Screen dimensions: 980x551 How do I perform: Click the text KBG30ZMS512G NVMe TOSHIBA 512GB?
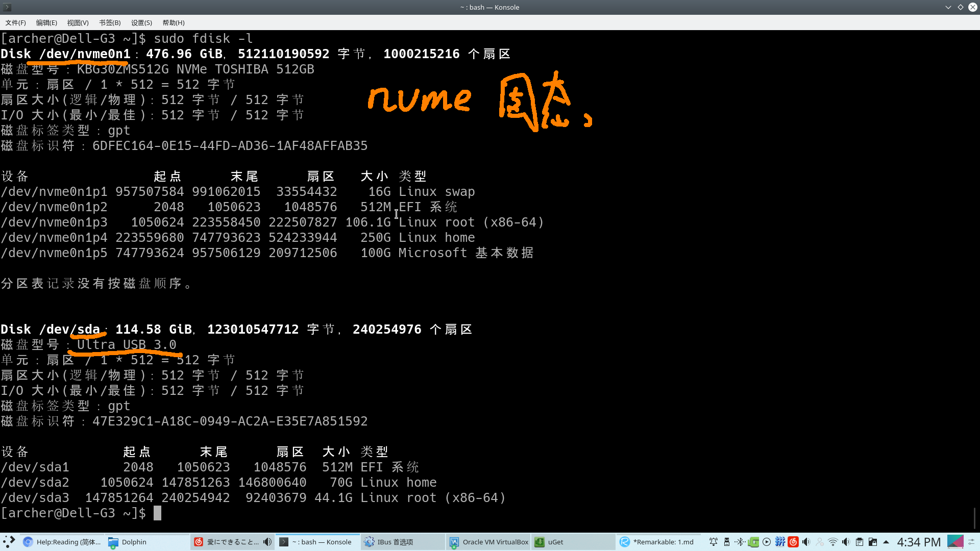coord(195,69)
